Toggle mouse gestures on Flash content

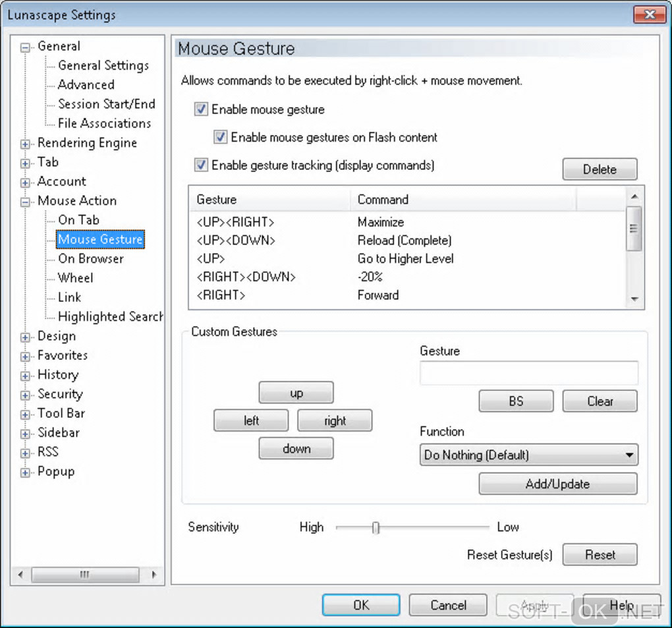tap(220, 137)
